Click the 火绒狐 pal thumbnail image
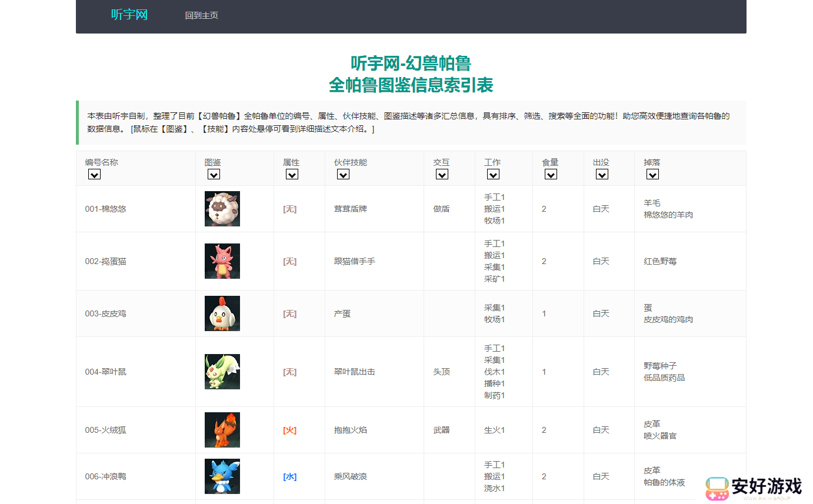Image resolution: width=813 pixels, height=504 pixels. (x=222, y=430)
